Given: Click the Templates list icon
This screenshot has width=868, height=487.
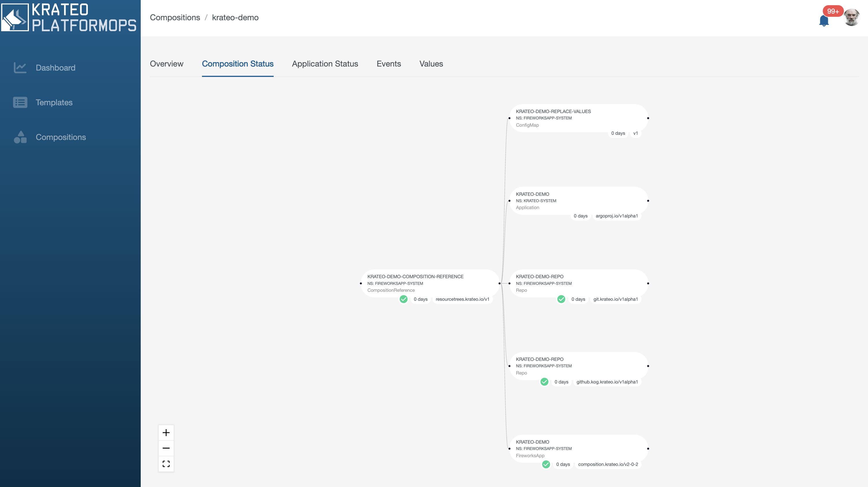Looking at the screenshot, I should [20, 102].
